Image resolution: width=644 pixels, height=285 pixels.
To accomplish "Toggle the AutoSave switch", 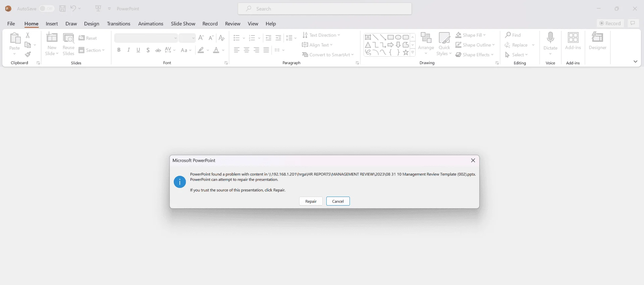I will point(47,9).
